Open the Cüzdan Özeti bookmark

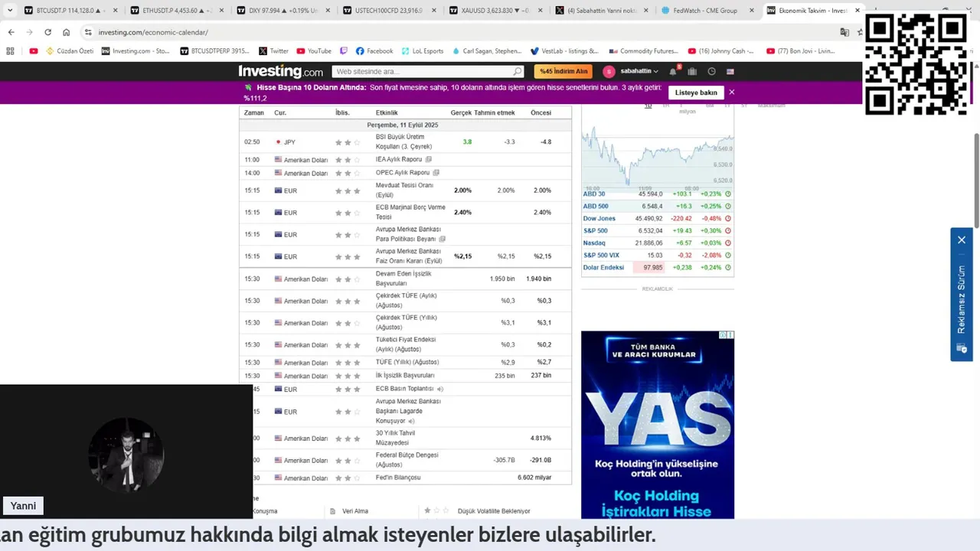click(69, 51)
